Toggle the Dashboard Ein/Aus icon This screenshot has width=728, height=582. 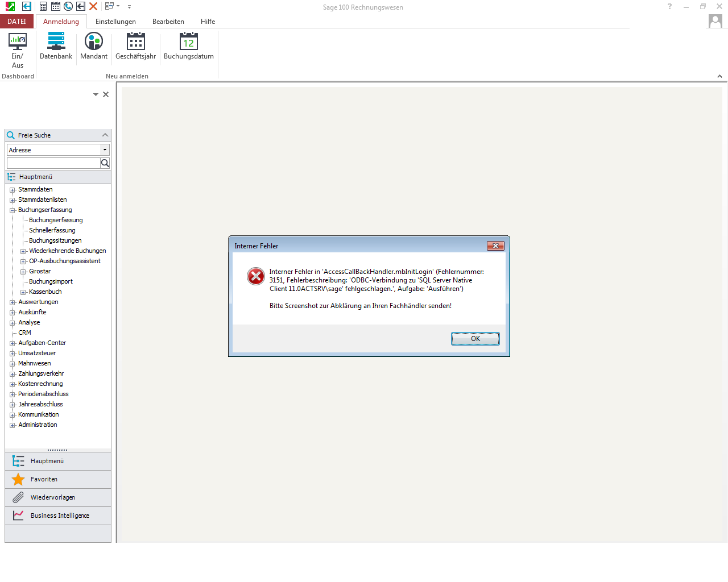18,42
